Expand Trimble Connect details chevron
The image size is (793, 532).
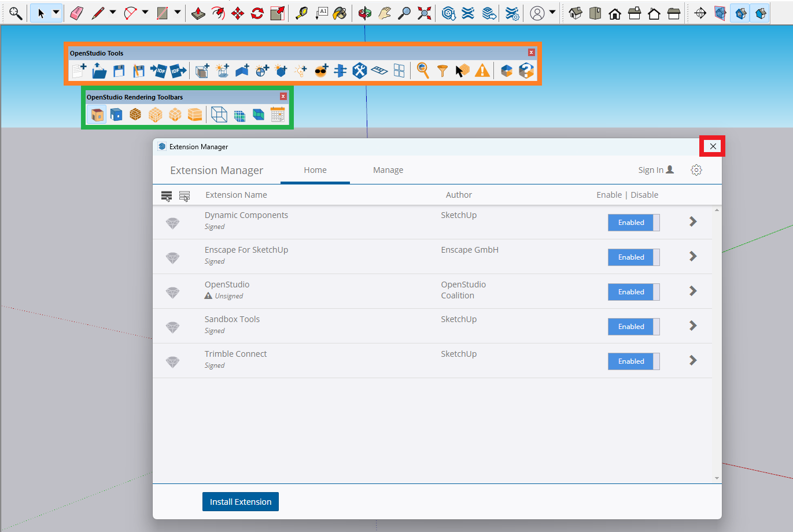point(693,360)
